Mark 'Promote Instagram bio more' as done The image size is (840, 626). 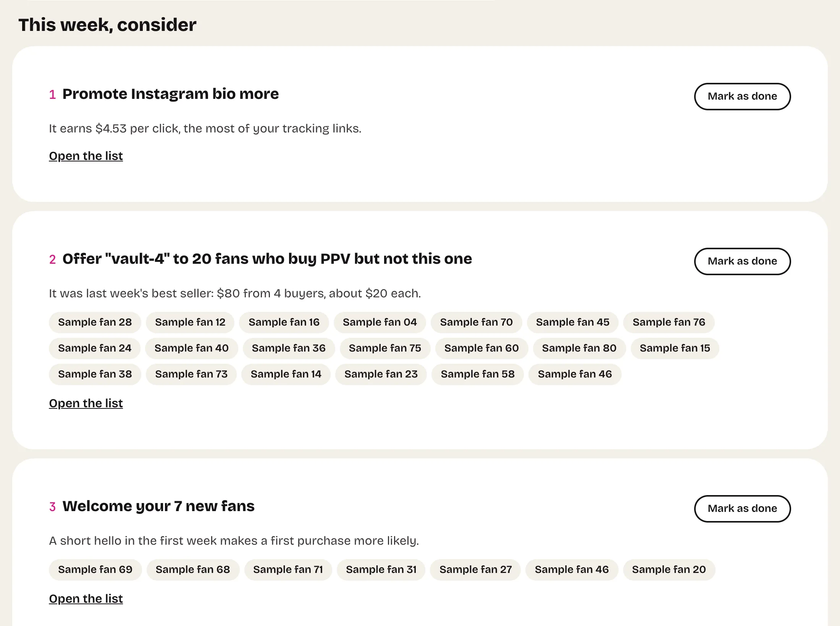coord(742,96)
